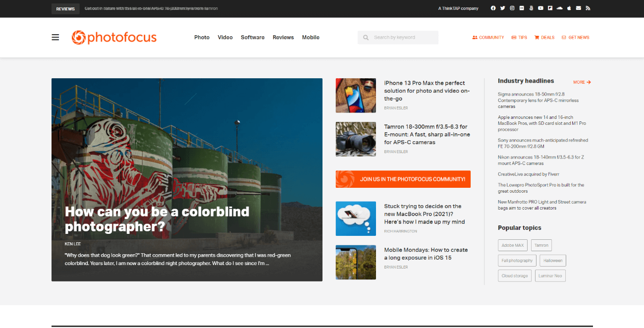Image resolution: width=644 pixels, height=328 pixels.
Task: Click the scrolling Tamron ticker headline
Action: pos(151,8)
